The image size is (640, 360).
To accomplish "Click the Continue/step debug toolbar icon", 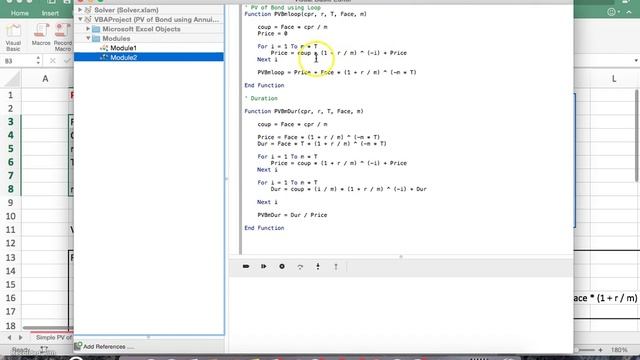I will tap(264, 266).
